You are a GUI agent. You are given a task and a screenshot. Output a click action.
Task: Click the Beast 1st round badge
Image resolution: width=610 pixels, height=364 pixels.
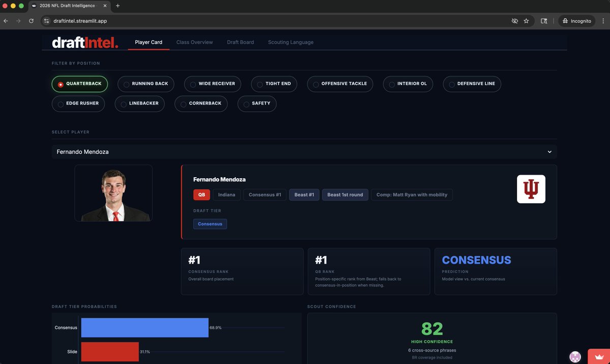tap(345, 195)
